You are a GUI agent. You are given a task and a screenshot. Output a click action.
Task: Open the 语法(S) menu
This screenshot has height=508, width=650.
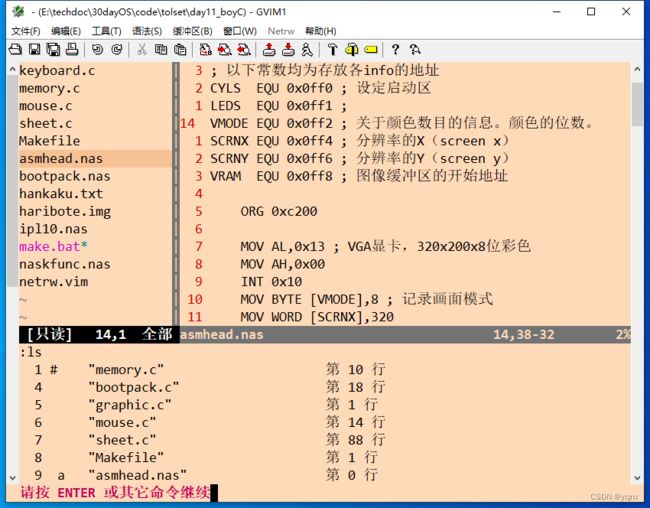(x=147, y=31)
